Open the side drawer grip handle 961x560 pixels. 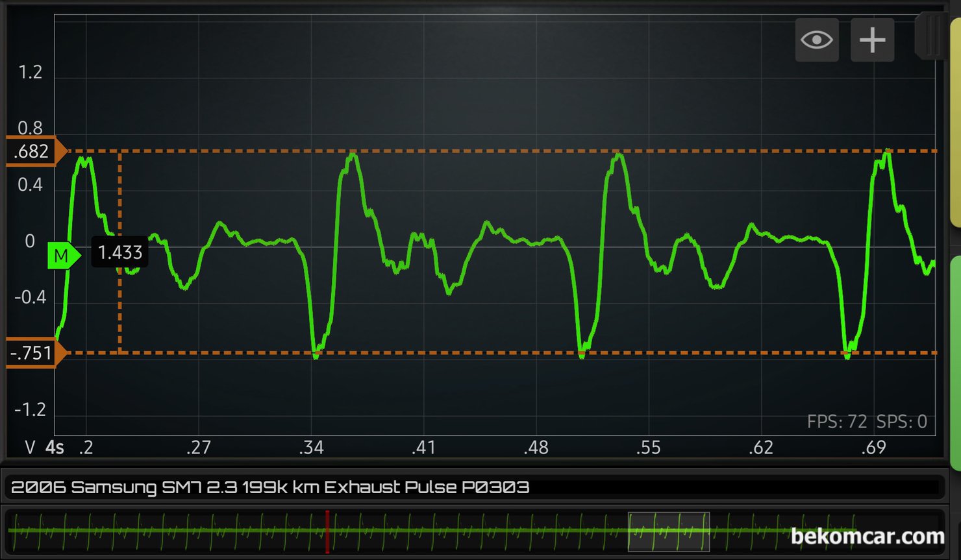(x=932, y=36)
